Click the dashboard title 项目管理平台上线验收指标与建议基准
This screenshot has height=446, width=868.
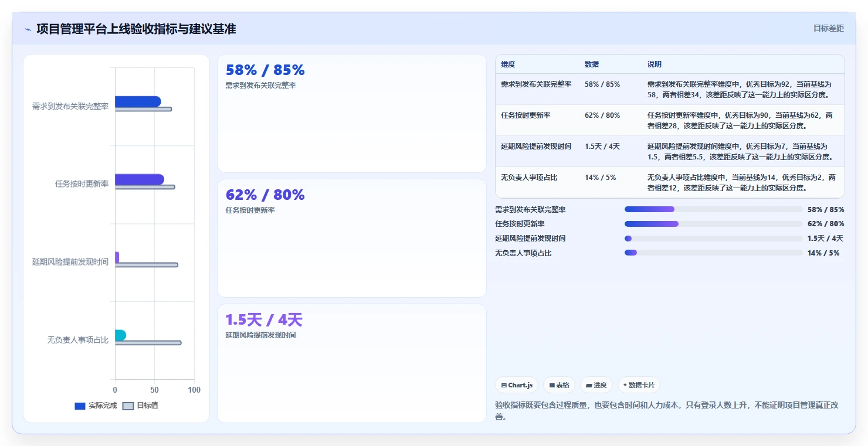pyautogui.click(x=136, y=29)
